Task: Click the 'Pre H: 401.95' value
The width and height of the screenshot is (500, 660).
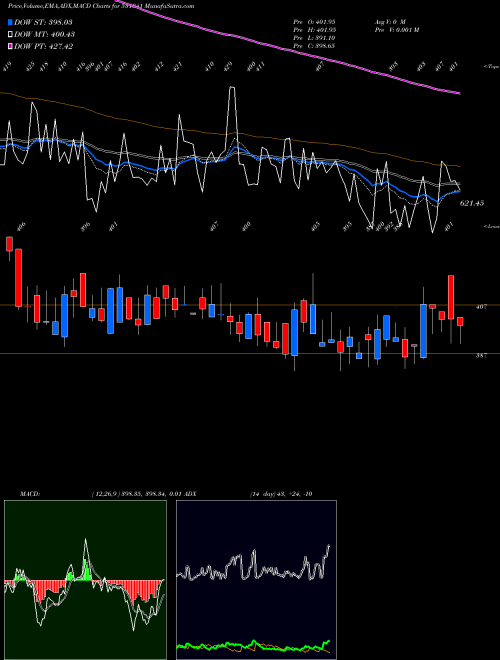Action: click(x=314, y=30)
